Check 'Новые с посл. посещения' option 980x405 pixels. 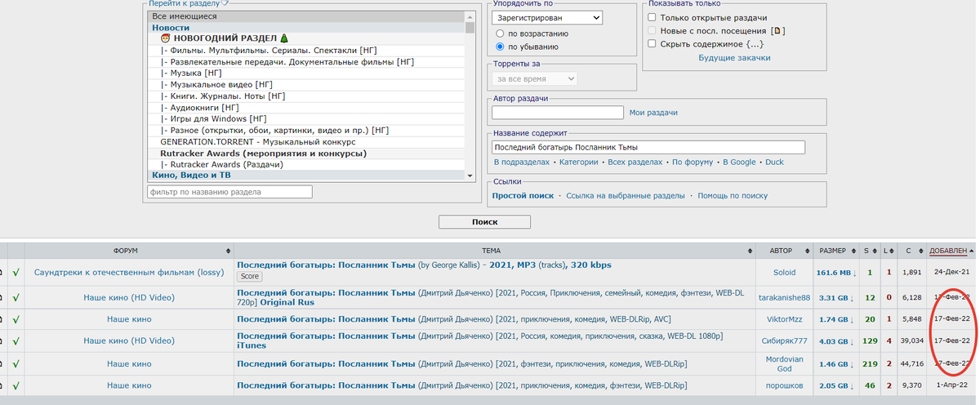(x=652, y=31)
